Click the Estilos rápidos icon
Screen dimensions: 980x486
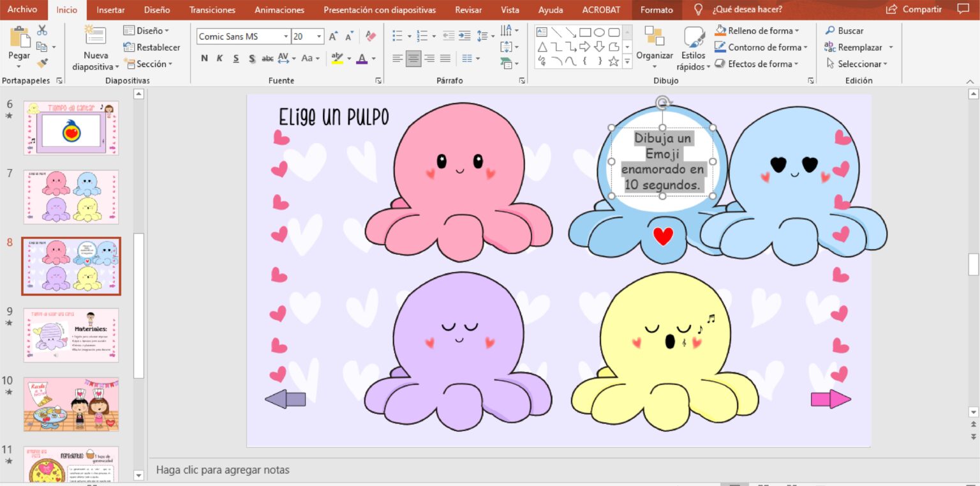tap(694, 37)
